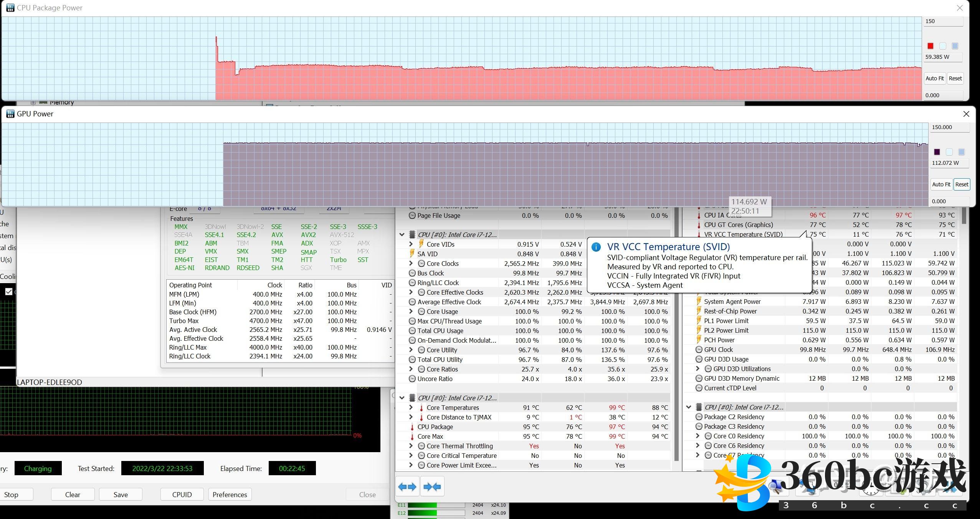Click Auto Fit in CPU Package Power graph
Viewport: 980px width, 519px height.
coord(934,78)
